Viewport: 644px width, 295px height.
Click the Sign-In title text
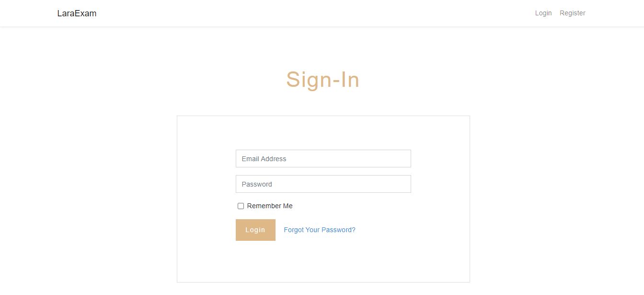[322, 80]
